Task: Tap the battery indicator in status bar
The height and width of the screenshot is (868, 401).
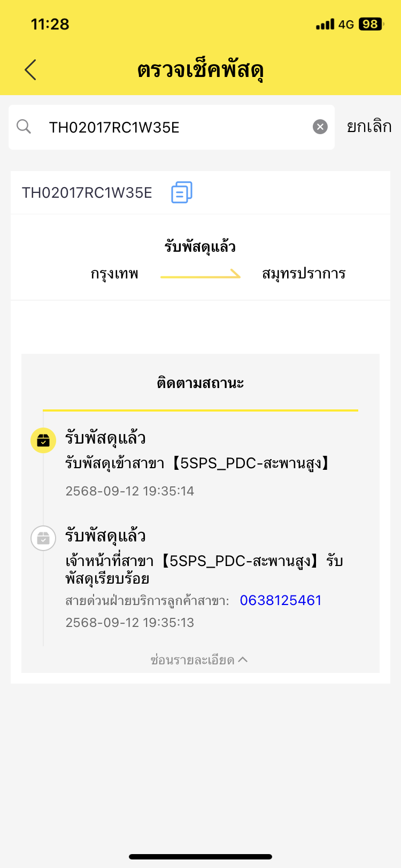Action: pos(371,24)
